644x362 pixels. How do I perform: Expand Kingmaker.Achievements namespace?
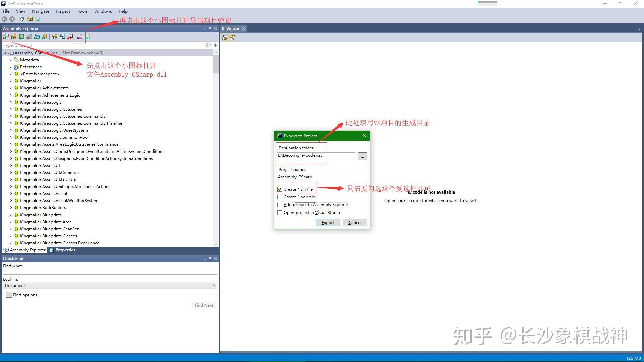point(11,88)
